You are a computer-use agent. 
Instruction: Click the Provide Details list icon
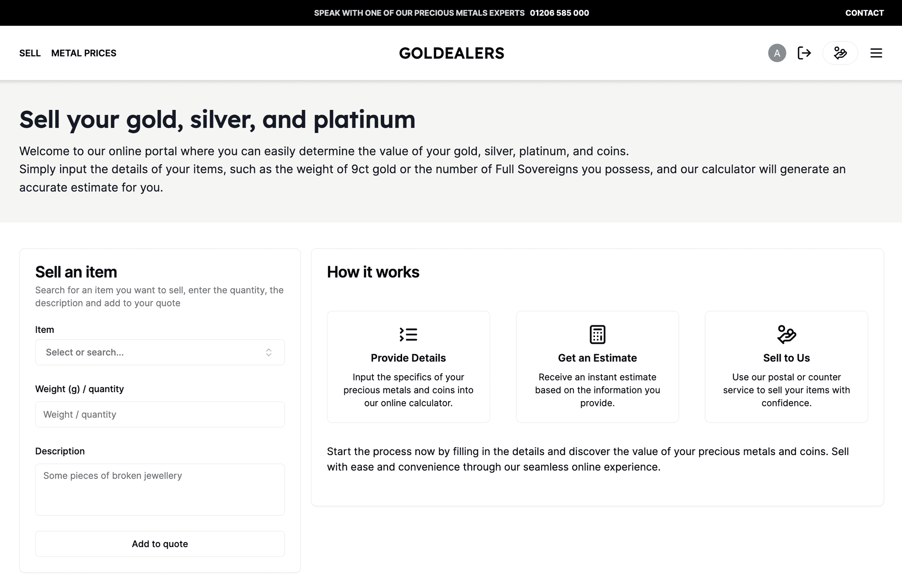(408, 334)
